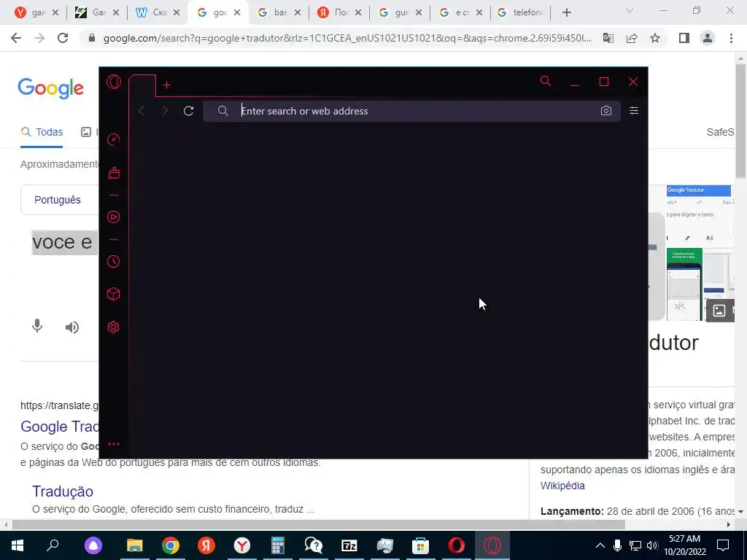The width and height of the screenshot is (747, 560).
Task: Share this page from Chrome address bar
Action: pyautogui.click(x=632, y=38)
